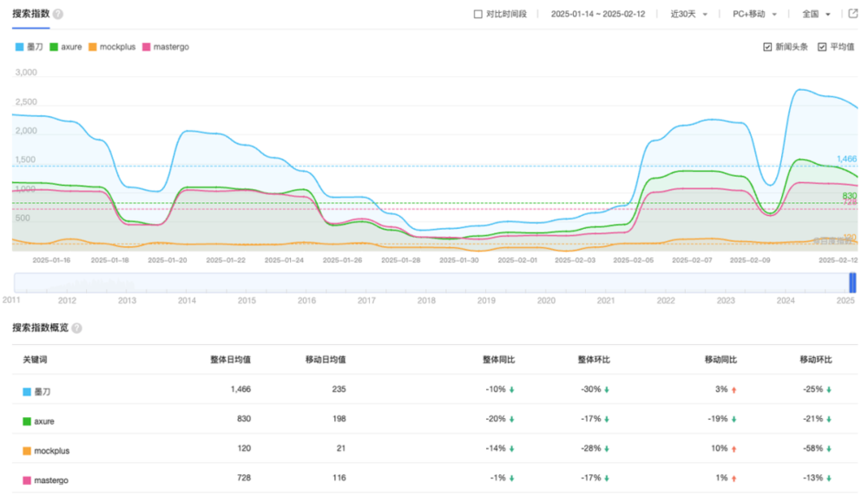
Task: Uncheck the 新闻头条 checkbox
Action: 767,47
